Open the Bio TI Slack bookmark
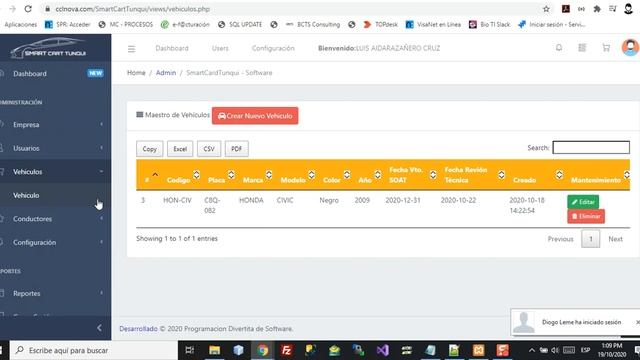 [x=490, y=24]
